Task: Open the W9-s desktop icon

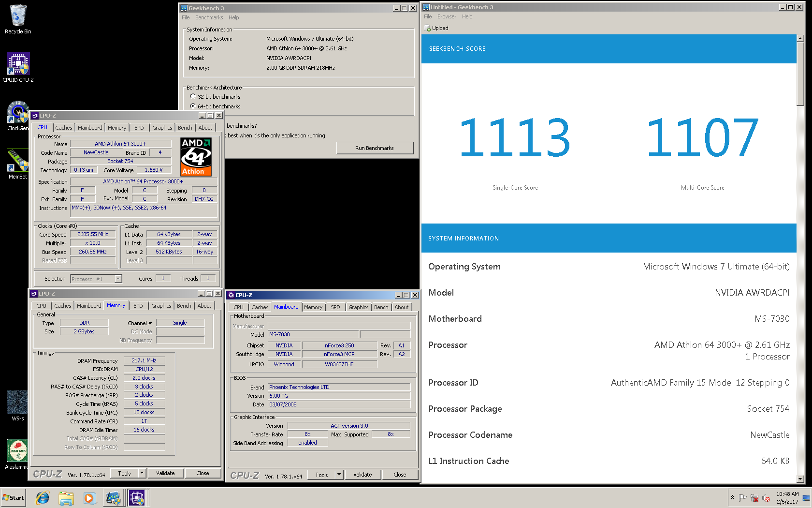Action: pyautogui.click(x=18, y=406)
